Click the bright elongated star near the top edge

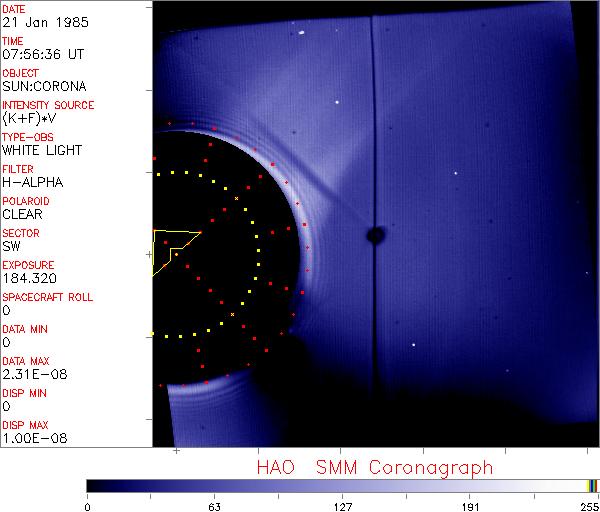[x=301, y=33]
